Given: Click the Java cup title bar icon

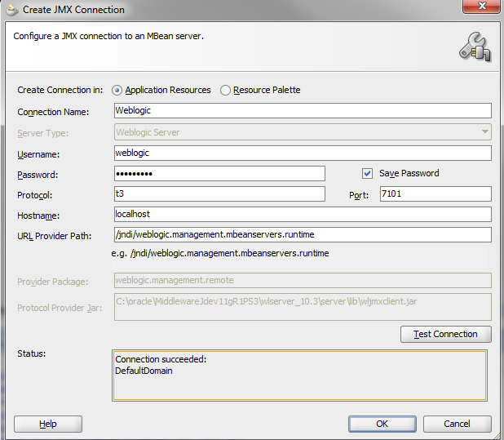Looking at the screenshot, I should tap(12, 10).
